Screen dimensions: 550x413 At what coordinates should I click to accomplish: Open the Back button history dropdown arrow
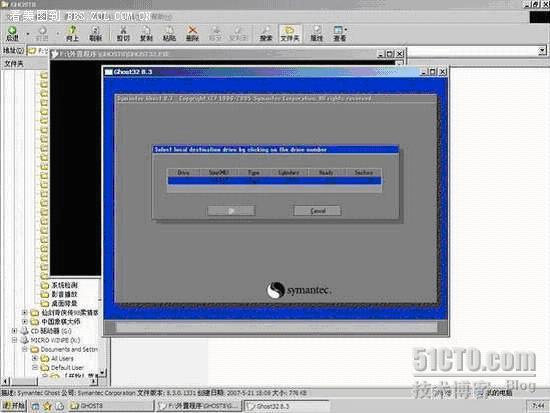click(28, 34)
